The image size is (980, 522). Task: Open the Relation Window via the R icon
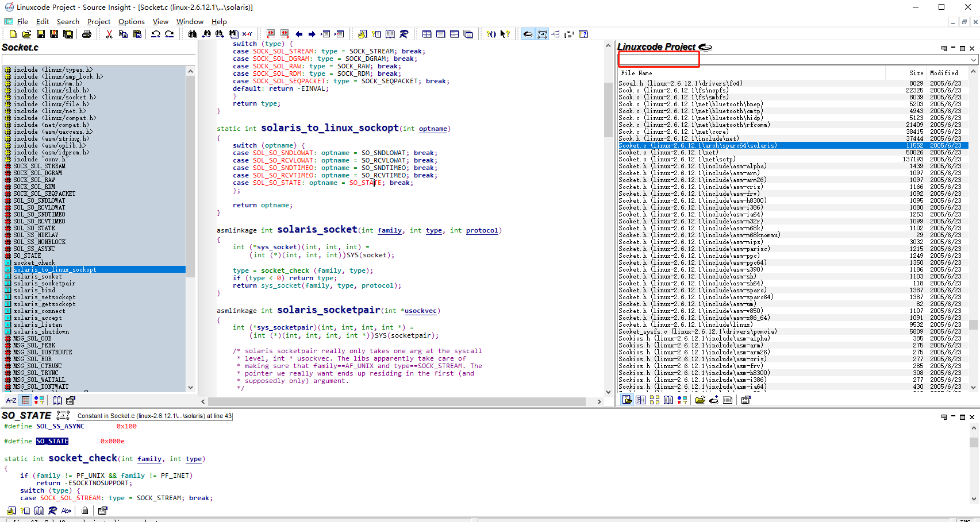404,34
